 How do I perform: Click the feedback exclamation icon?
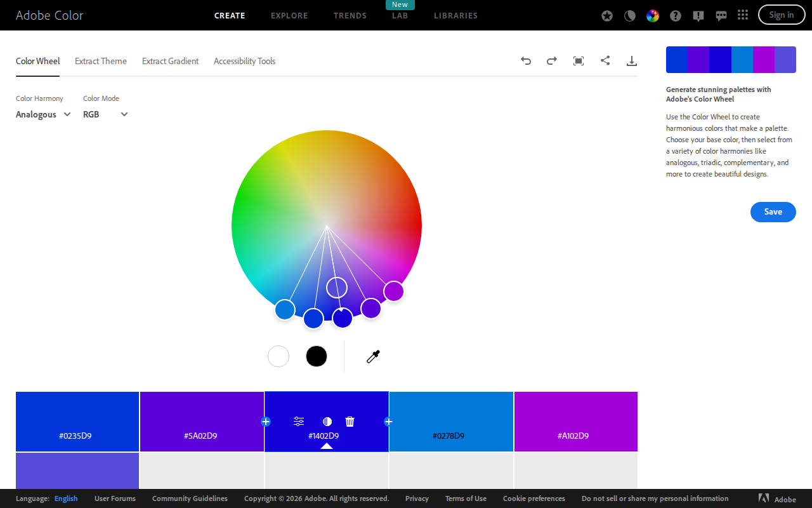tap(698, 17)
